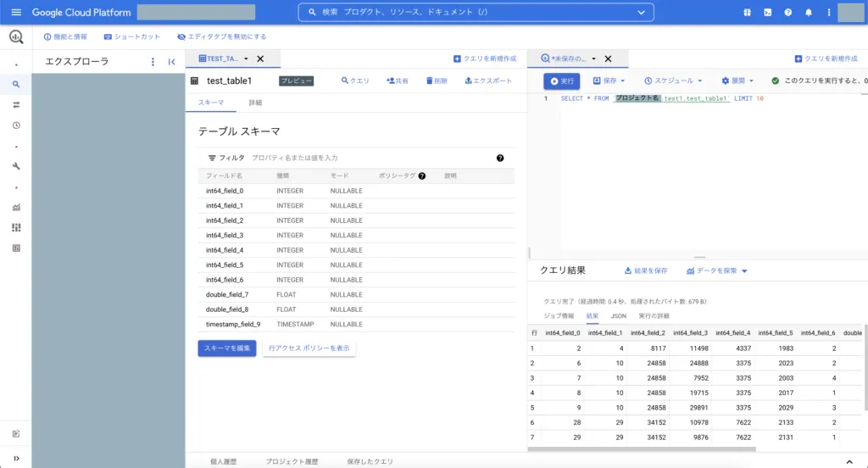Open the Saved queries tab

point(370,461)
